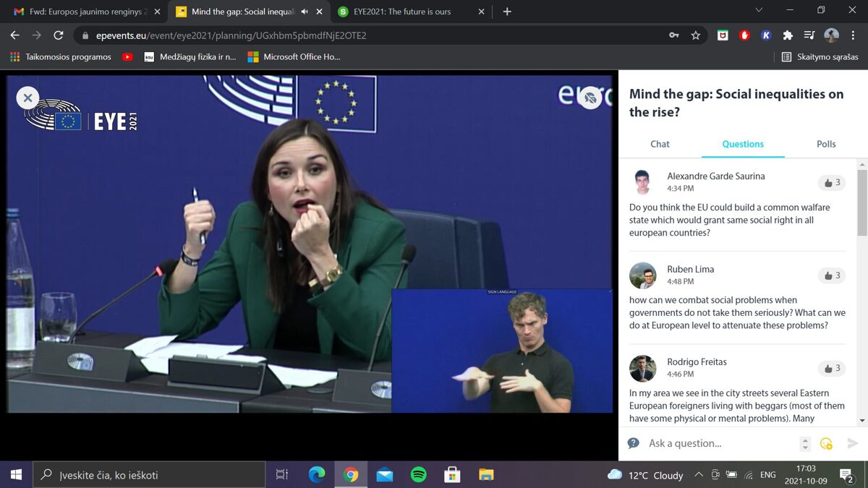The image size is (868, 488).
Task: Open the 12°C Cloudy weather widget
Action: click(645, 475)
